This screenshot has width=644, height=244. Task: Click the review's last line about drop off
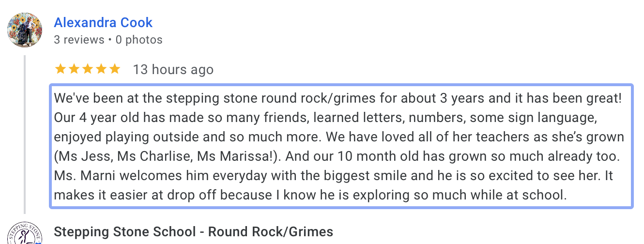(x=310, y=196)
